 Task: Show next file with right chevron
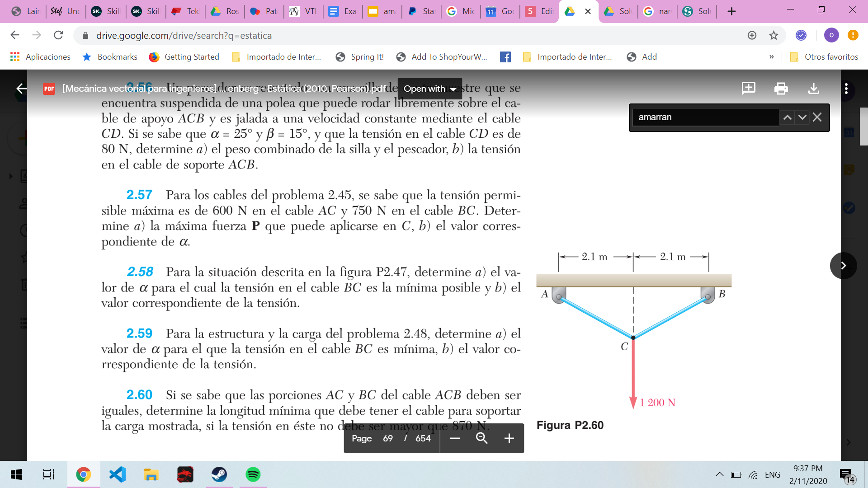843,266
